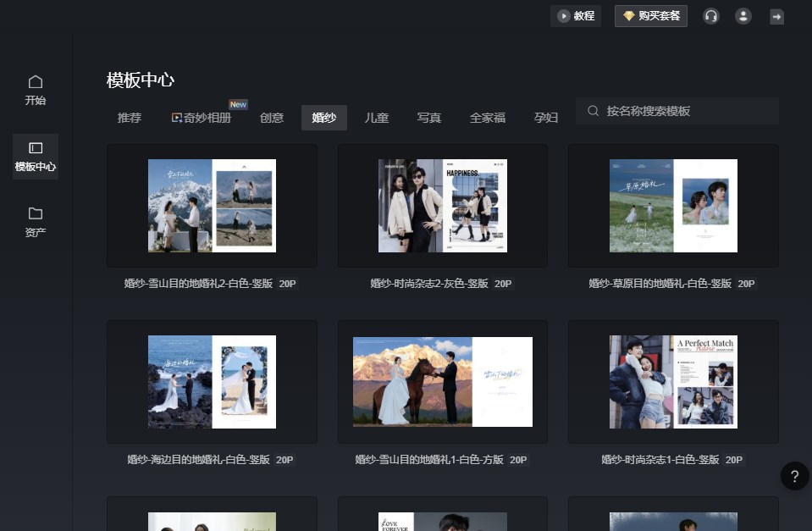Click the 购买套餐 purchase button
The image size is (812, 531).
click(x=651, y=16)
